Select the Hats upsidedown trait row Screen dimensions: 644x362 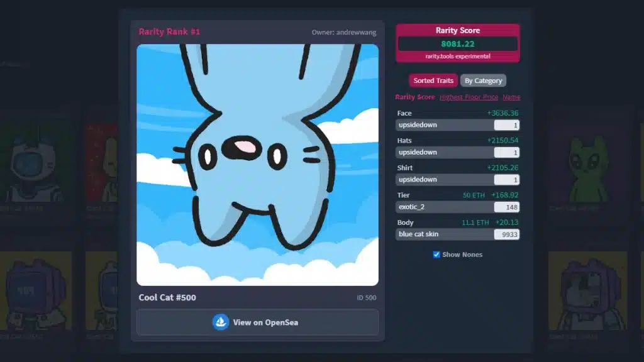(458, 152)
